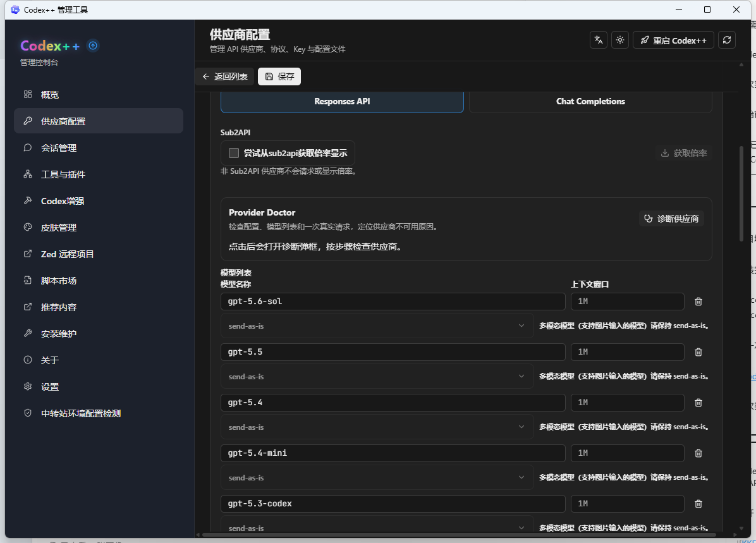Image resolution: width=756 pixels, height=543 pixels.
Task: Open 概览 overview in sidebar
Action: click(99, 95)
